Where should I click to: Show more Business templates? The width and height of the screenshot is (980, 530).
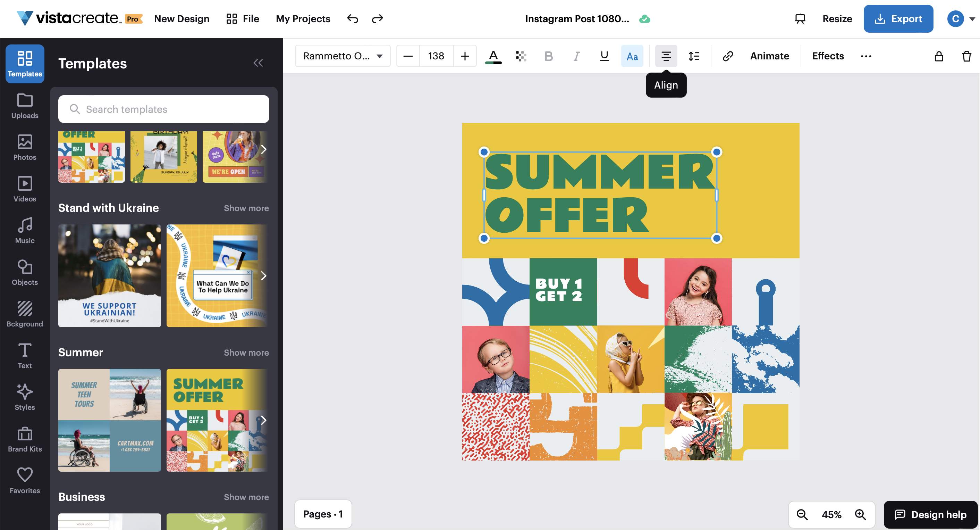coord(246,497)
